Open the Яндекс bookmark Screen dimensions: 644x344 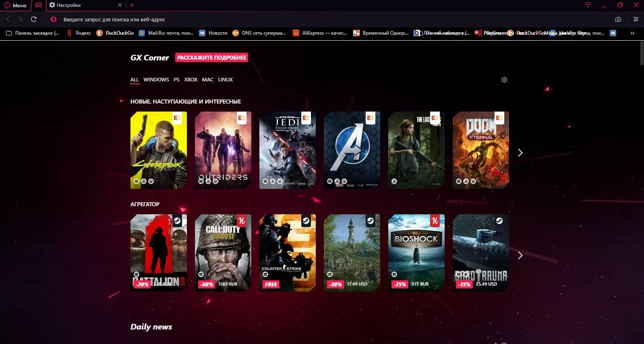point(79,33)
